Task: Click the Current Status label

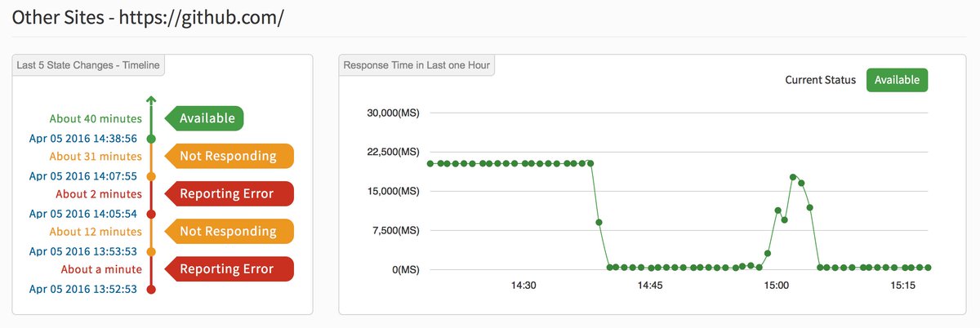Action: pyautogui.click(x=820, y=80)
